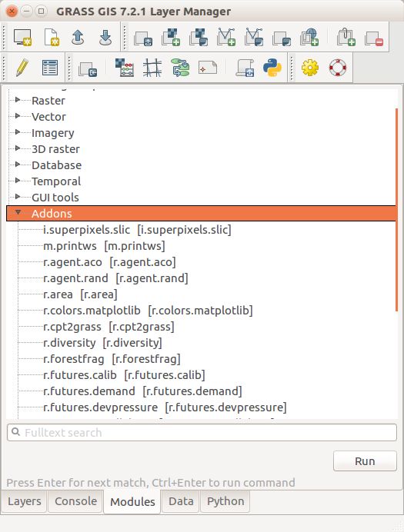The height and width of the screenshot is (532, 404).
Task: Focus the Fulltext search field
Action: [202, 433]
